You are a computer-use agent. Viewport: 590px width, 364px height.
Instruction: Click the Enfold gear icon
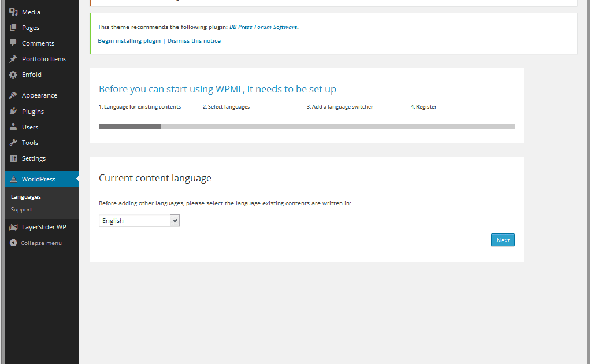(x=13, y=75)
